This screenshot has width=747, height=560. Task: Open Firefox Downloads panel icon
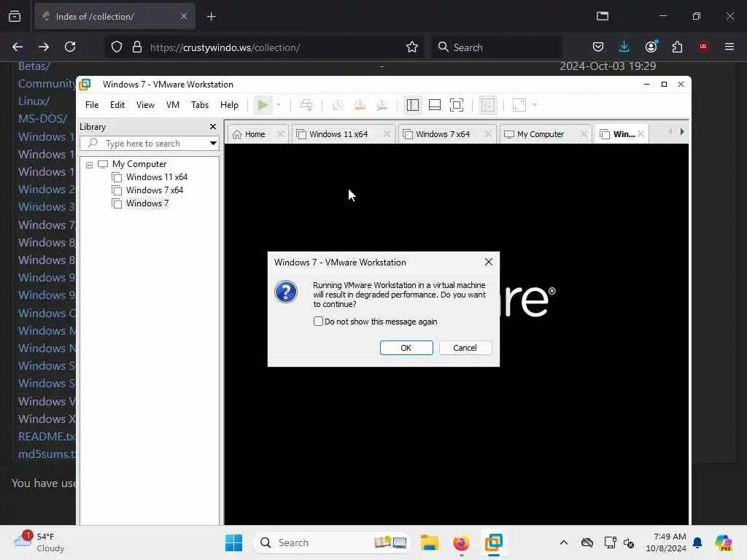coord(624,47)
